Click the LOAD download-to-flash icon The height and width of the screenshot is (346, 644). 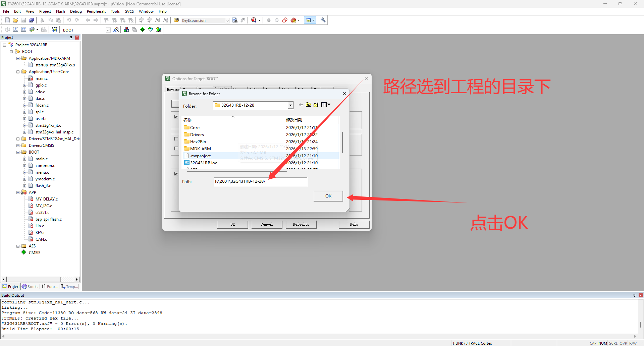(55, 30)
